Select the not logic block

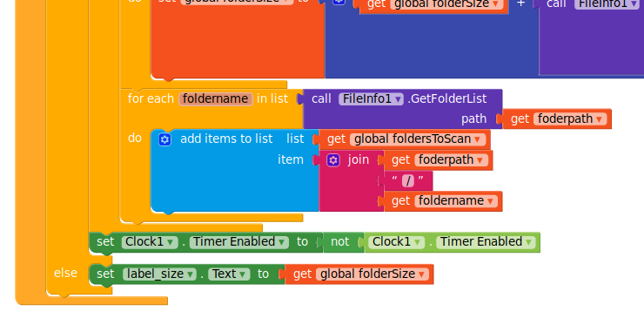pyautogui.click(x=340, y=241)
